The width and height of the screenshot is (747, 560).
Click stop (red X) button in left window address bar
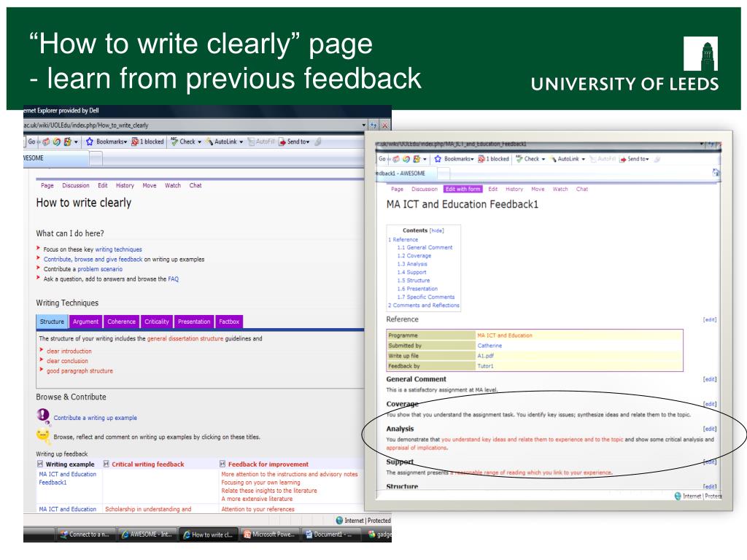point(385,125)
